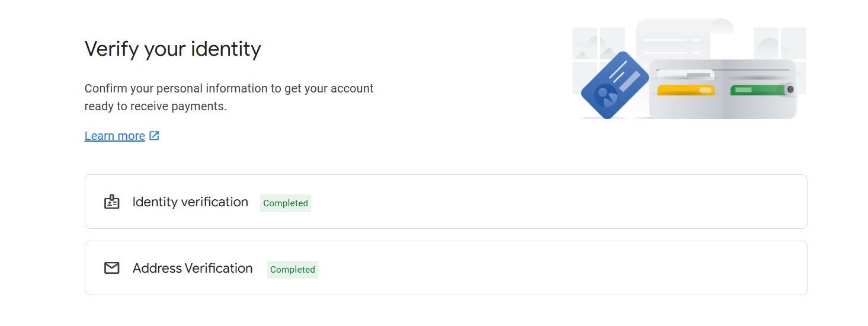Image resolution: width=868 pixels, height=326 pixels.
Task: Click the profile avatar on the blue ID card
Action: click(606, 95)
